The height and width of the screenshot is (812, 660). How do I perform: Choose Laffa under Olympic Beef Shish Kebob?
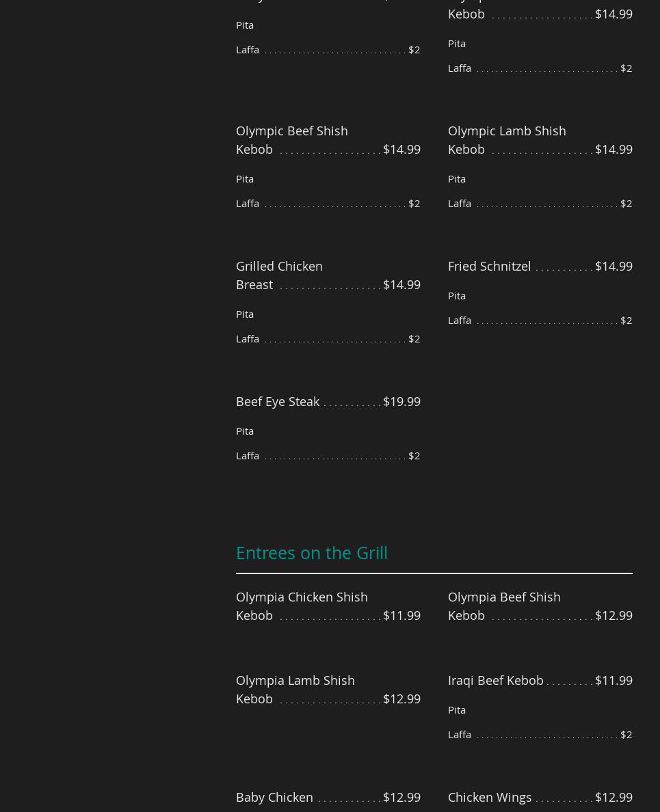(248, 203)
